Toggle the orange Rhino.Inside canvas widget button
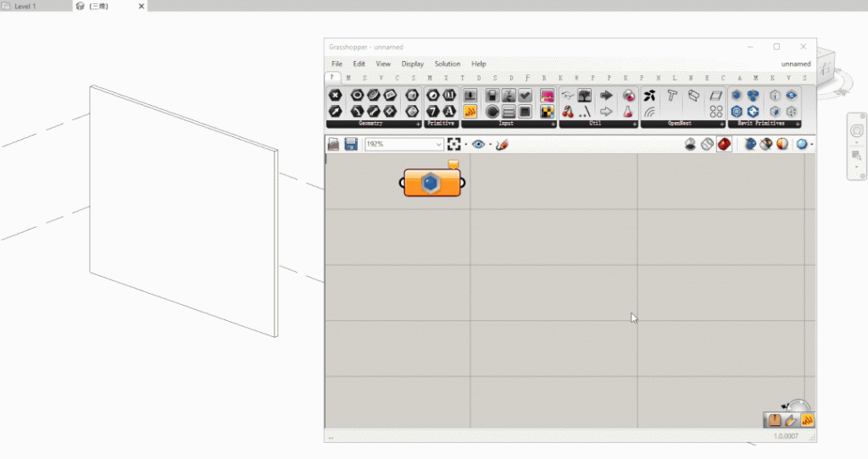The width and height of the screenshot is (868, 459). click(807, 421)
